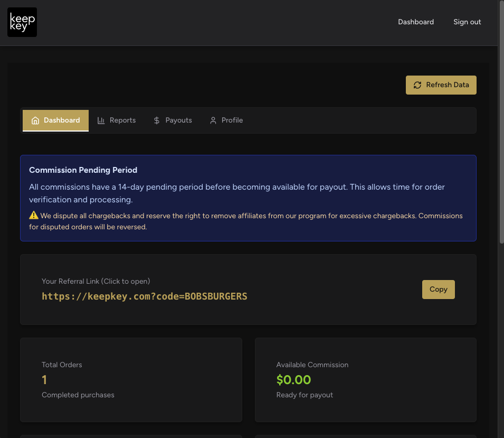Viewport: 504px width, 438px height.
Task: Click the person icon next to Profile
Action: click(x=213, y=120)
